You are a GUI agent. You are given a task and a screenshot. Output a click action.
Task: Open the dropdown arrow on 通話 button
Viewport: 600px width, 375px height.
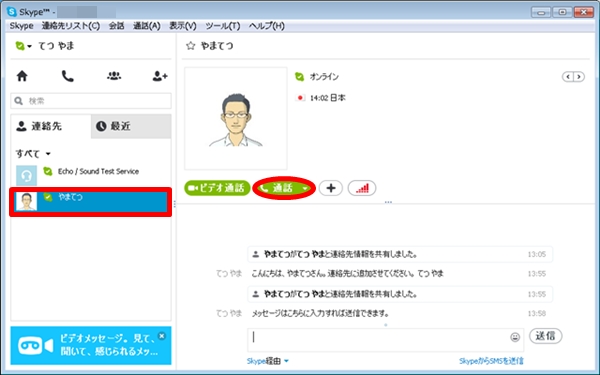305,188
